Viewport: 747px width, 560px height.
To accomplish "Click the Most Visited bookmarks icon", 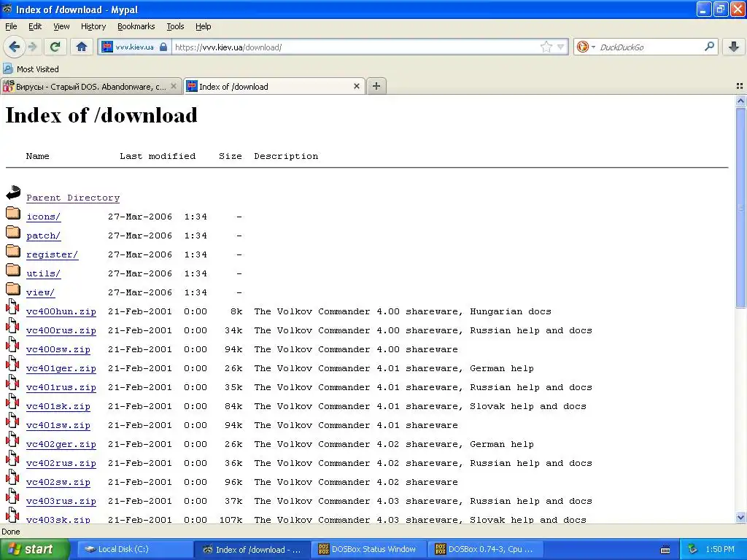I will coord(7,69).
